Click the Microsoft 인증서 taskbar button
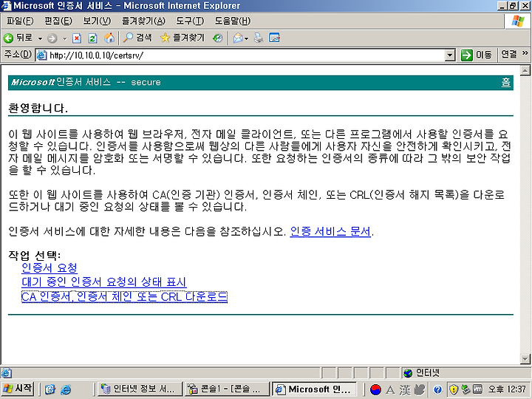Image resolution: width=532 pixels, height=399 pixels. [x=314, y=389]
